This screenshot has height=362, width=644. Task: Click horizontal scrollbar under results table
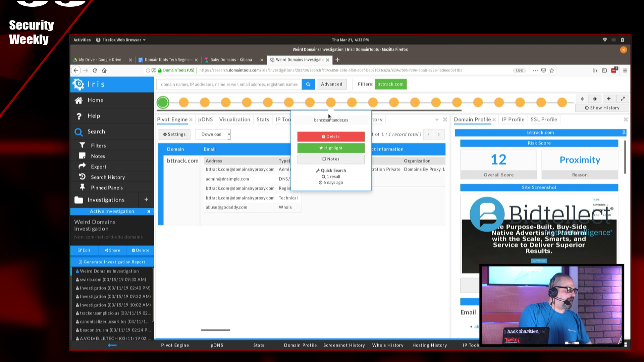coord(215,330)
